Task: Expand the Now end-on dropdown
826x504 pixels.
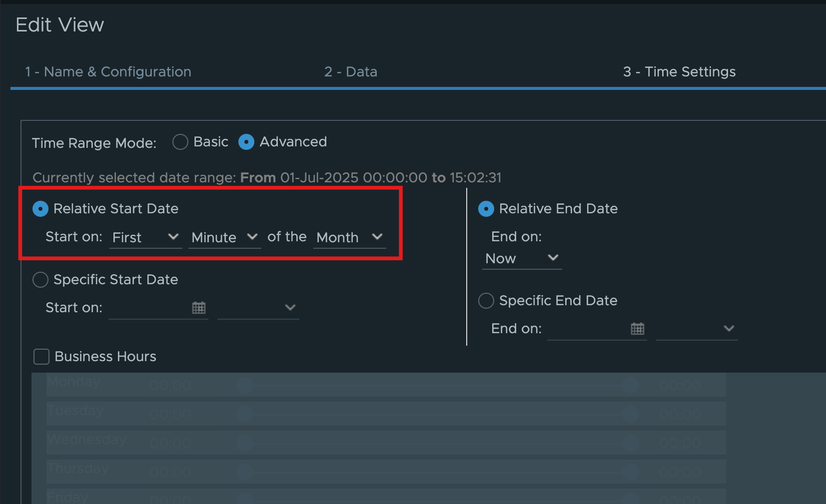Action: pyautogui.click(x=522, y=259)
